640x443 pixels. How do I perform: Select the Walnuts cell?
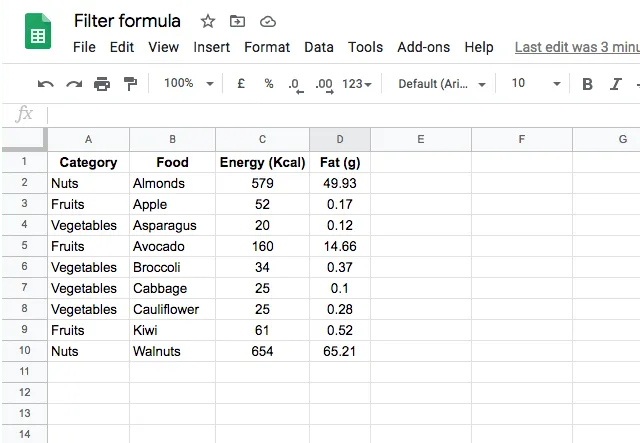click(x=173, y=351)
